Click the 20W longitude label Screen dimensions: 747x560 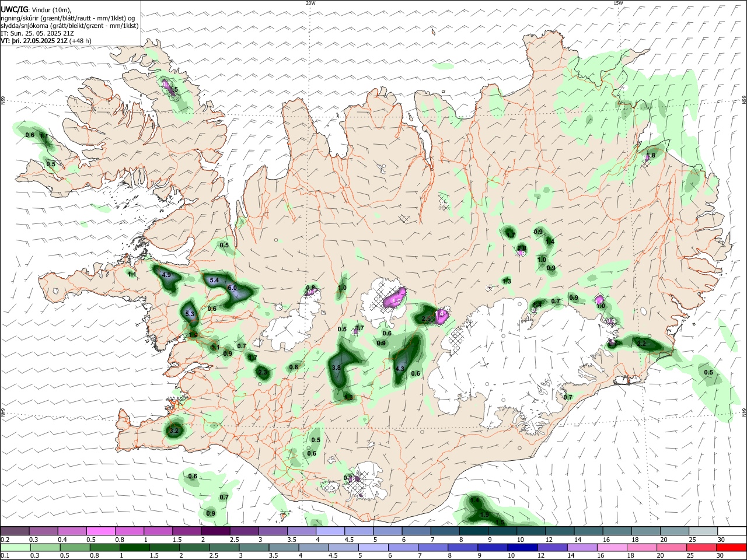(x=310, y=3)
